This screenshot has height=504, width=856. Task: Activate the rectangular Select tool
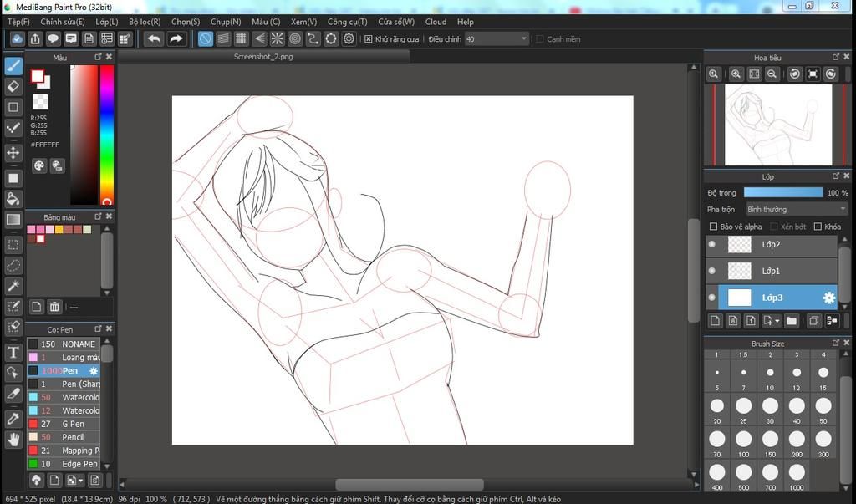pyautogui.click(x=13, y=245)
